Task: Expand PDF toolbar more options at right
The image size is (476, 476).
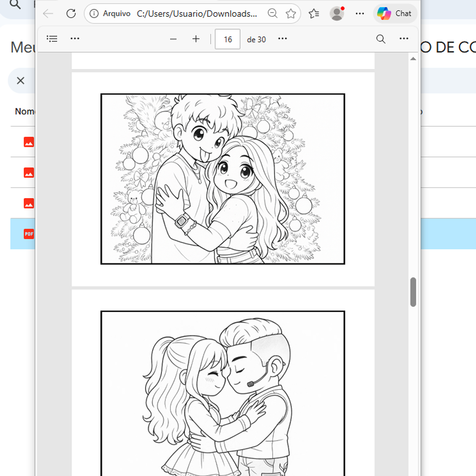Action: tap(404, 39)
